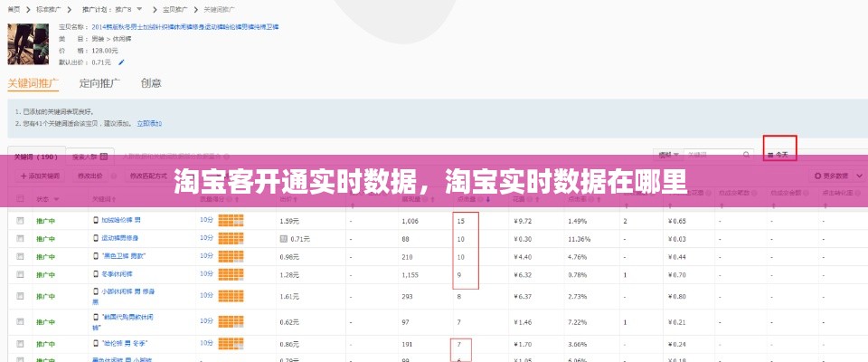Click the 搜索人群 tab button
The height and width of the screenshot is (362, 868).
click(90, 156)
